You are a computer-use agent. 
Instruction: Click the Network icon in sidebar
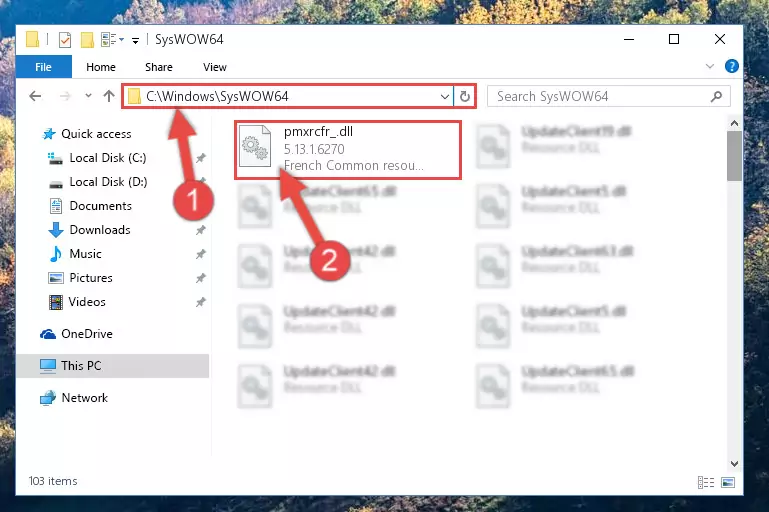coord(48,398)
